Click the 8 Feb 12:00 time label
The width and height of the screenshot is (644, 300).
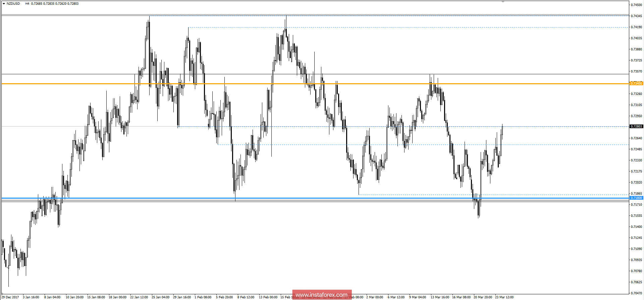tap(246, 297)
